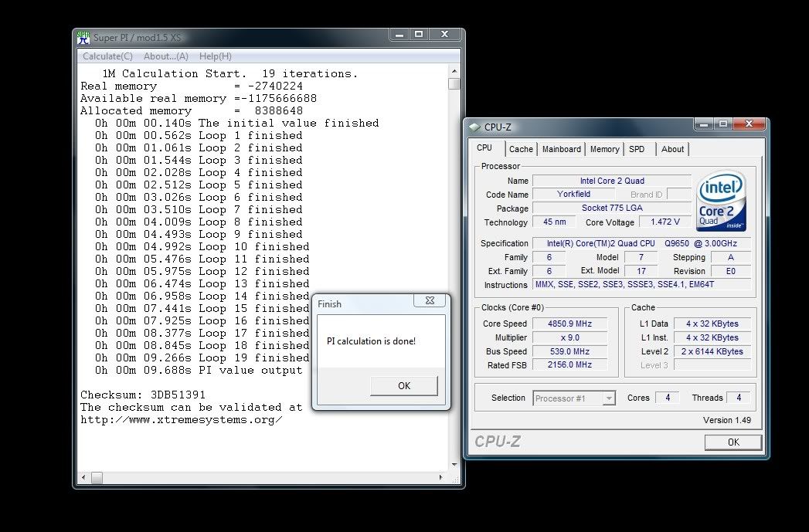
Task: Click the horizontal scroll left arrow in Super PI
Action: pos(83,477)
